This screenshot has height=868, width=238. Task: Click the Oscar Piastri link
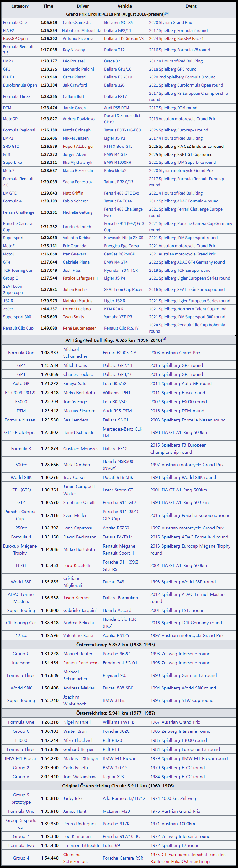click(x=74, y=77)
